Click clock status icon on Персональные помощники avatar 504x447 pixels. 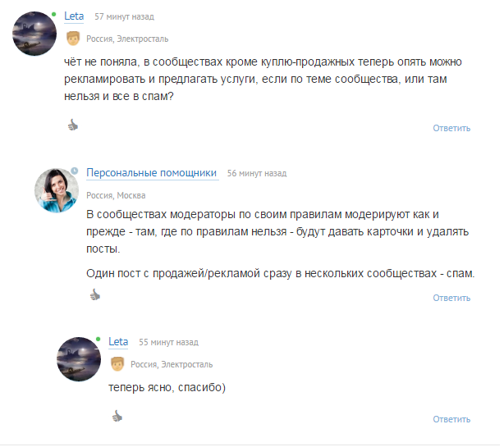coord(75,171)
